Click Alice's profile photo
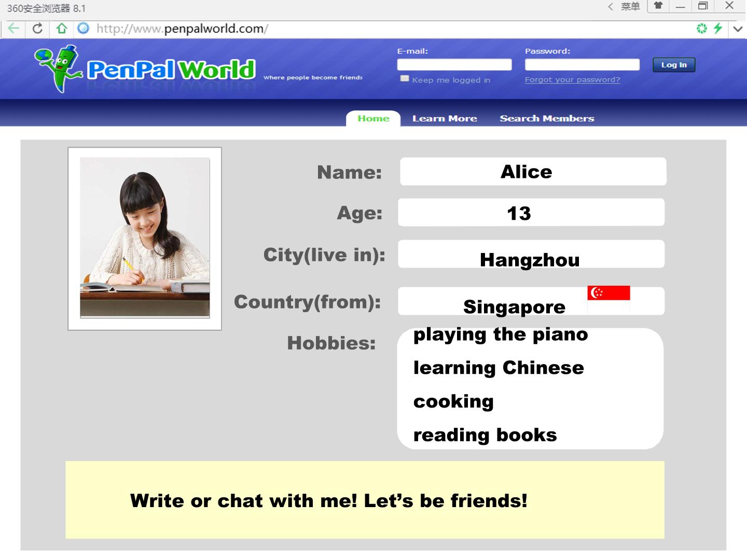The image size is (747, 560). click(x=145, y=238)
